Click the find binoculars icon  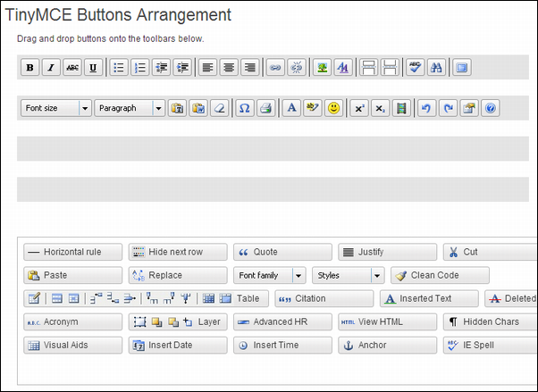[x=436, y=67]
